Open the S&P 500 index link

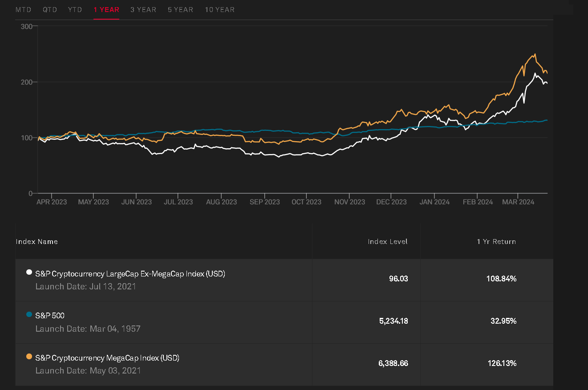coord(50,316)
